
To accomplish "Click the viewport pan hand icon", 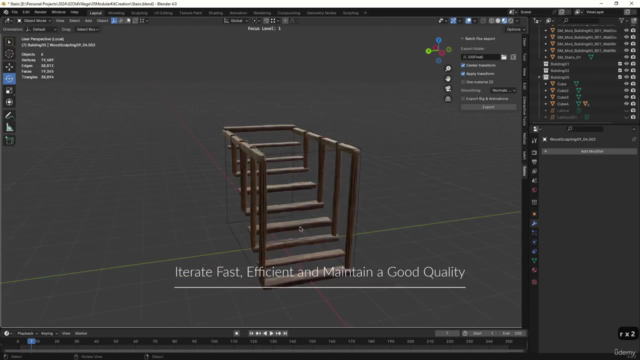I will [448, 78].
